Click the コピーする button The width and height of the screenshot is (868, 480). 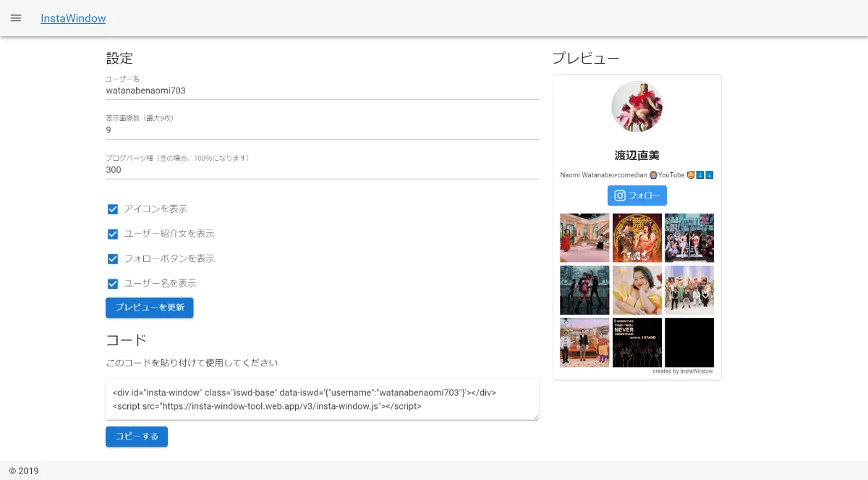coord(137,437)
